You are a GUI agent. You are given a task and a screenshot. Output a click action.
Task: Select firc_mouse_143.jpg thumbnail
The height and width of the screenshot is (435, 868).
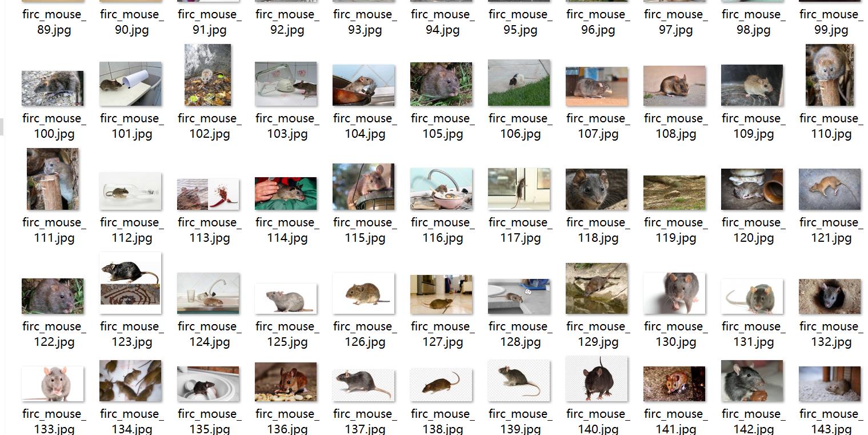pyautogui.click(x=830, y=384)
